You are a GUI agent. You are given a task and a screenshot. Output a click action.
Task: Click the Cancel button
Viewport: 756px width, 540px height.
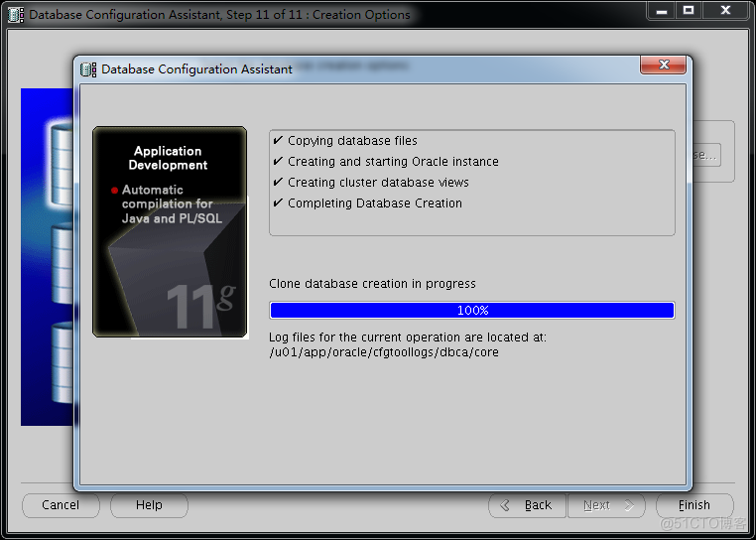point(61,505)
